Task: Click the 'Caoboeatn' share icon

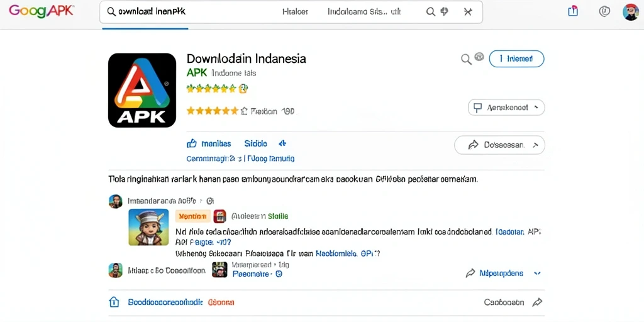Action: coord(537,303)
